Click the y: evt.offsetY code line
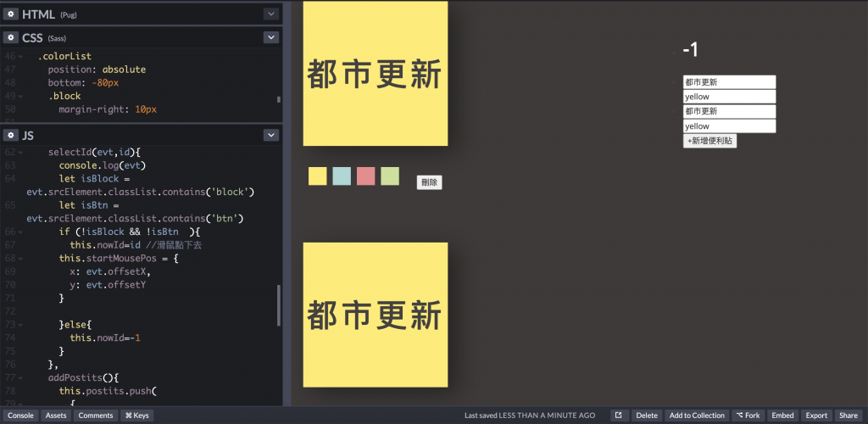The width and height of the screenshot is (868, 424). [x=108, y=285]
